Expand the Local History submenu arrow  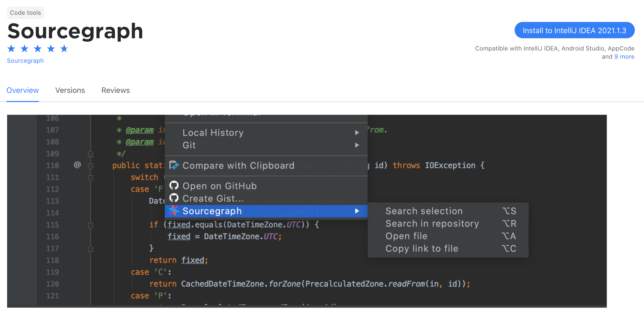(357, 133)
